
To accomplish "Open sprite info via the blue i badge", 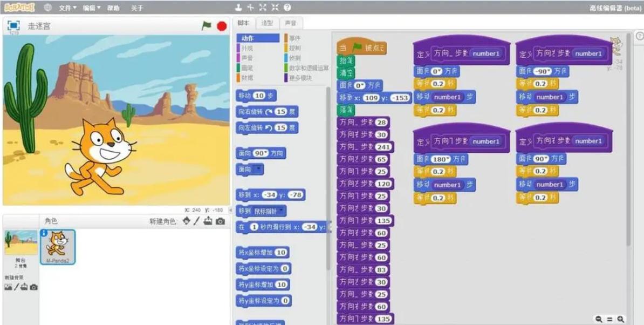I will tap(44, 233).
